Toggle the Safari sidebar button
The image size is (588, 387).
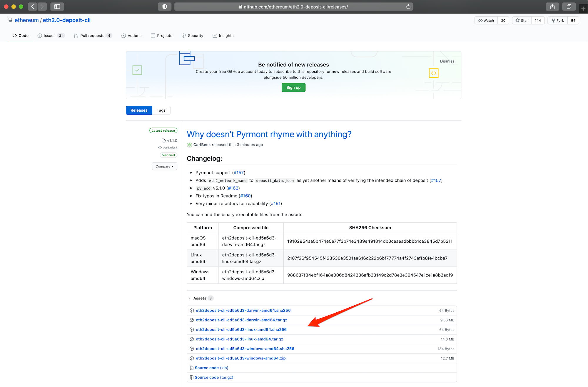click(57, 6)
